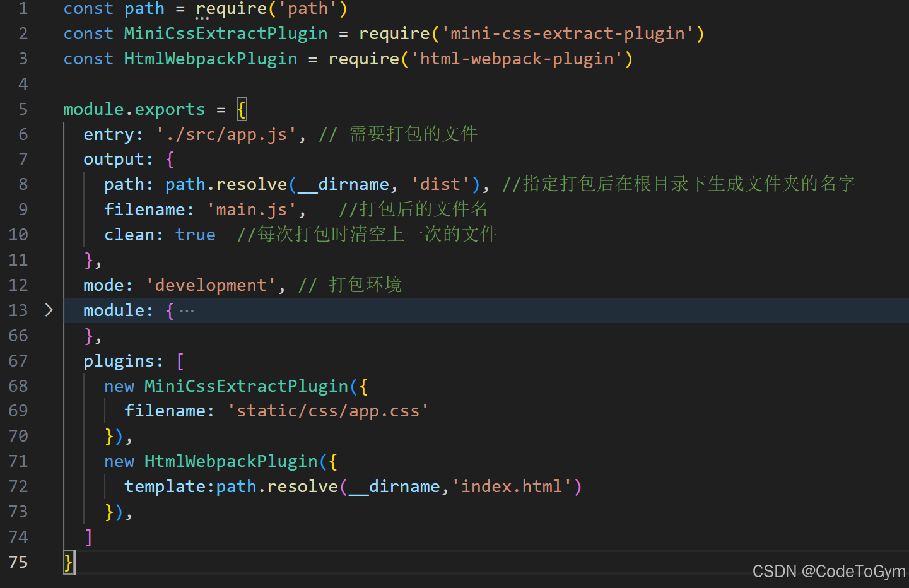Click the opening brace on line 5

(x=242, y=109)
